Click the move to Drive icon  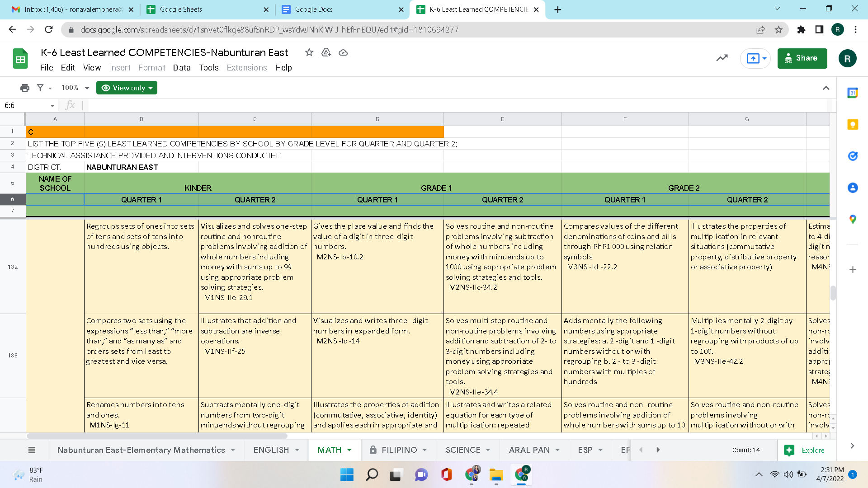tap(326, 52)
